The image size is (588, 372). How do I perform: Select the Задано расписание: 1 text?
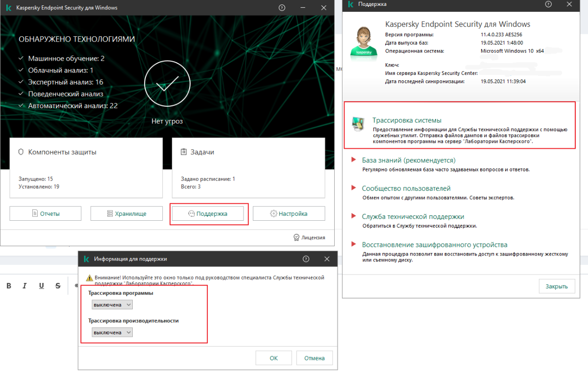coord(208,179)
